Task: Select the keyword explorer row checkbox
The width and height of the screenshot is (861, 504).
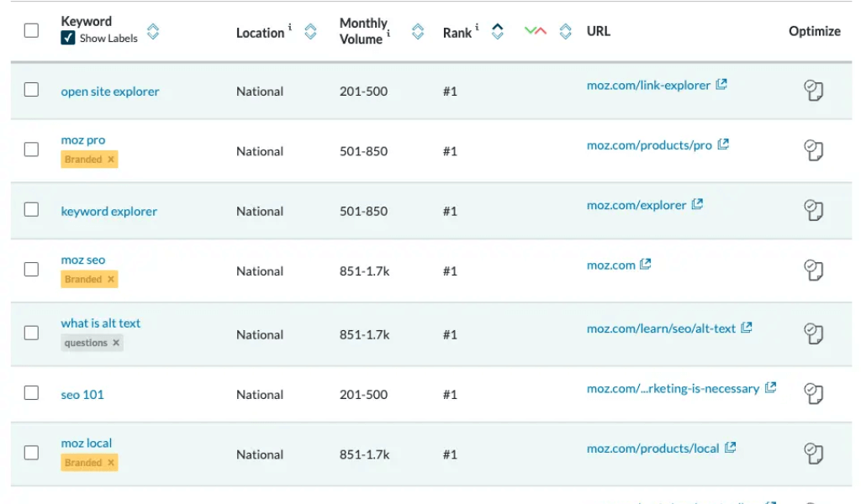Action: click(x=31, y=209)
